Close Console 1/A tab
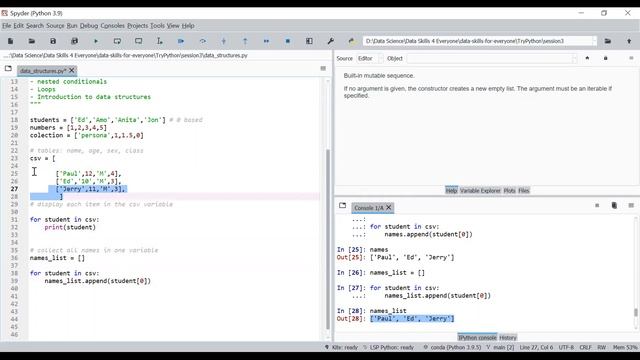640x360 pixels. 389,208
